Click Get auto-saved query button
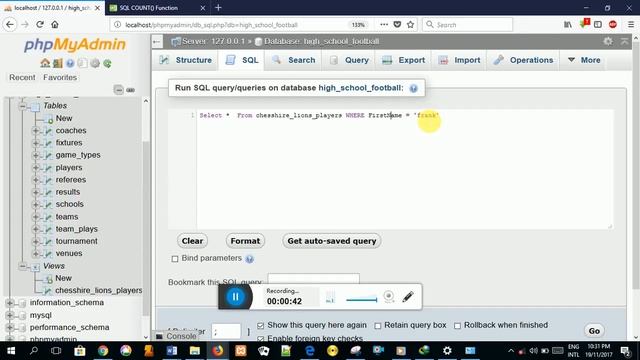 coord(332,241)
